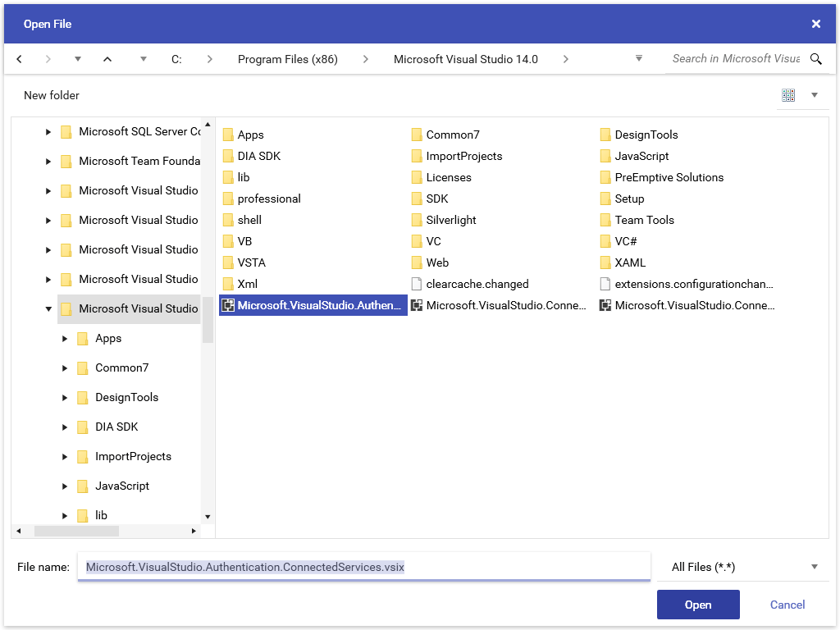Expand the Apps subfolder in tree
The height and width of the screenshot is (630, 840).
65,339
